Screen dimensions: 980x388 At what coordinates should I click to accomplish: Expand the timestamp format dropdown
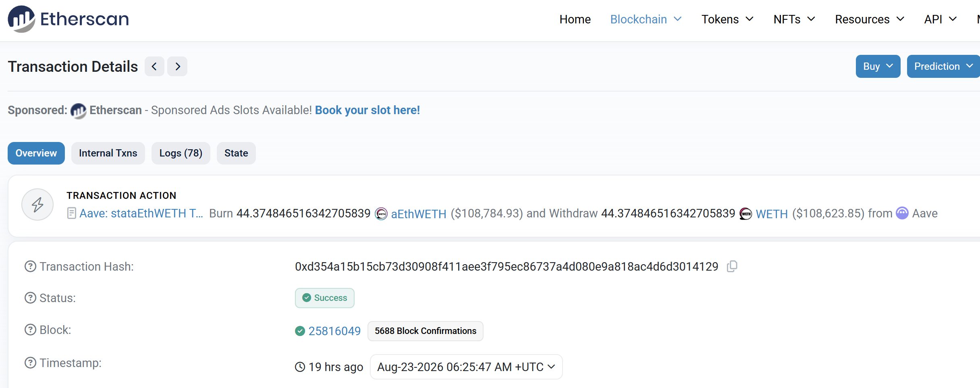466,367
